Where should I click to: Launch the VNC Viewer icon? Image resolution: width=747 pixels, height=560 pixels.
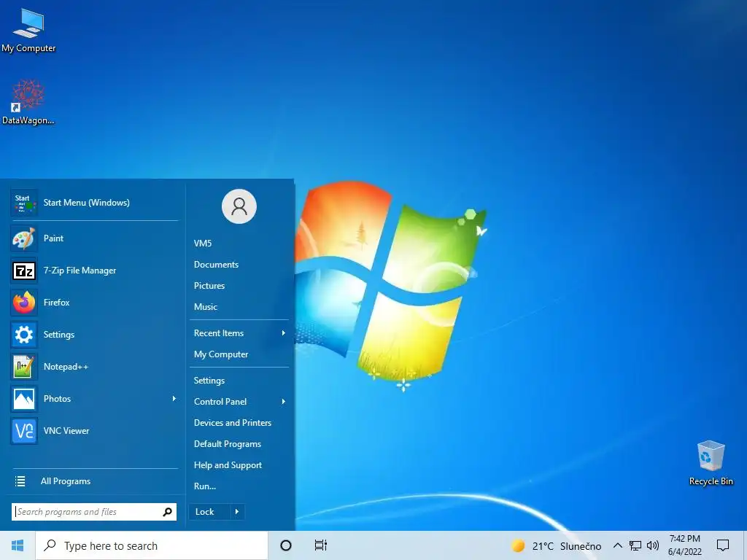[x=24, y=431]
